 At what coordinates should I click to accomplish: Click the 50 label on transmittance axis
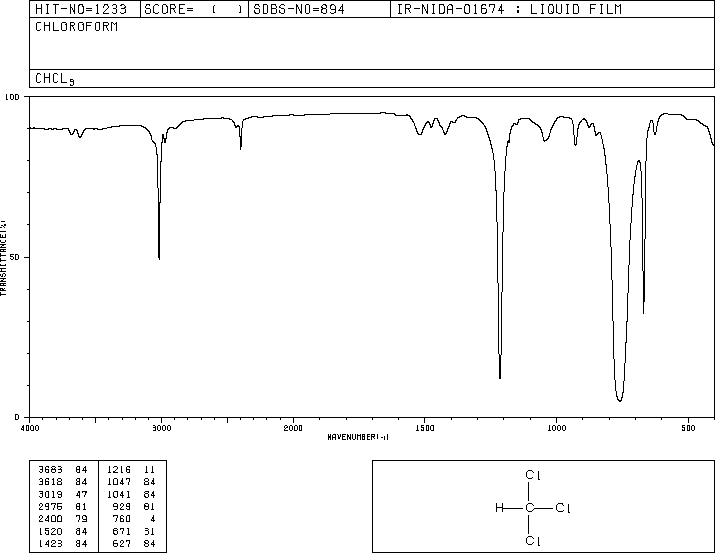pos(15,257)
